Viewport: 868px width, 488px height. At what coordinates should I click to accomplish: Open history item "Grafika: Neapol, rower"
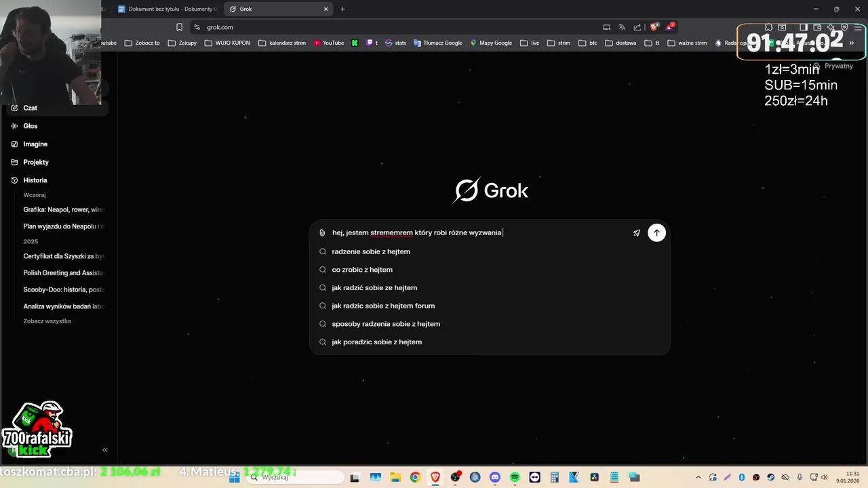64,209
